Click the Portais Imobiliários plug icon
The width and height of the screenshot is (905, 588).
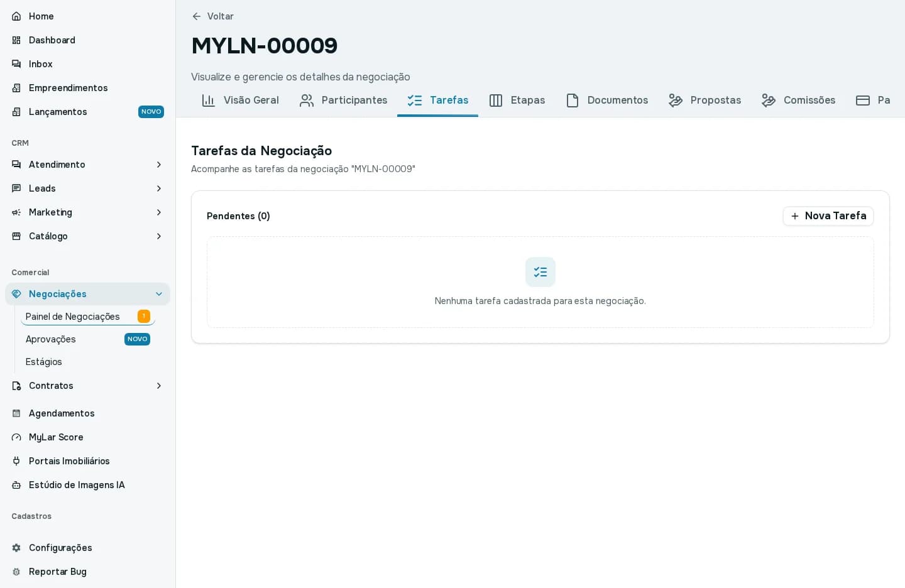point(16,461)
